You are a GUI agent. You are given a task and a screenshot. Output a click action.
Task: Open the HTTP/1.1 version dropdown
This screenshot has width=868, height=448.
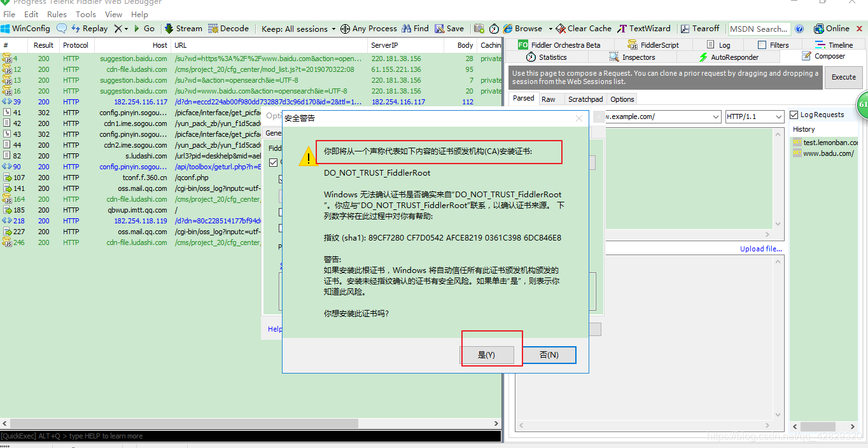pyautogui.click(x=755, y=116)
